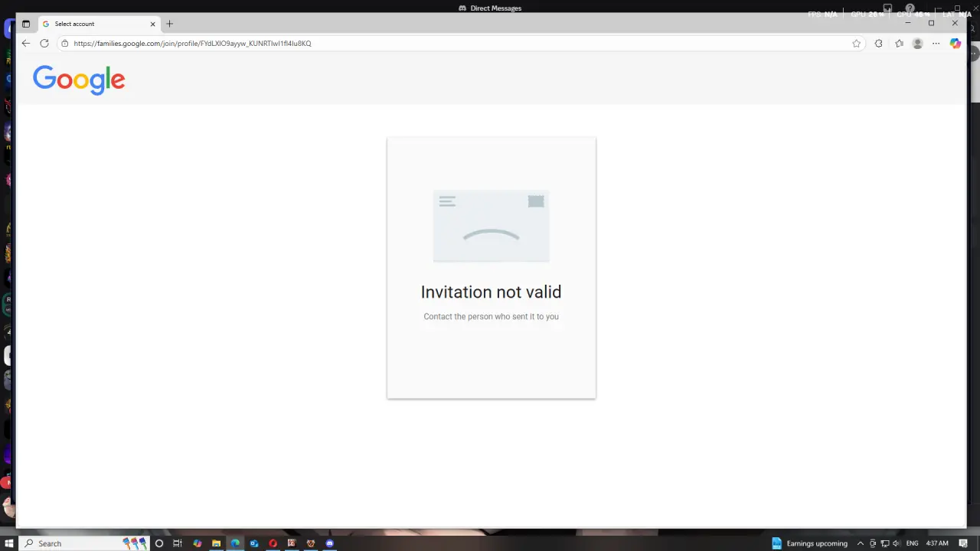
Task: Click the Google logo
Action: click(79, 80)
